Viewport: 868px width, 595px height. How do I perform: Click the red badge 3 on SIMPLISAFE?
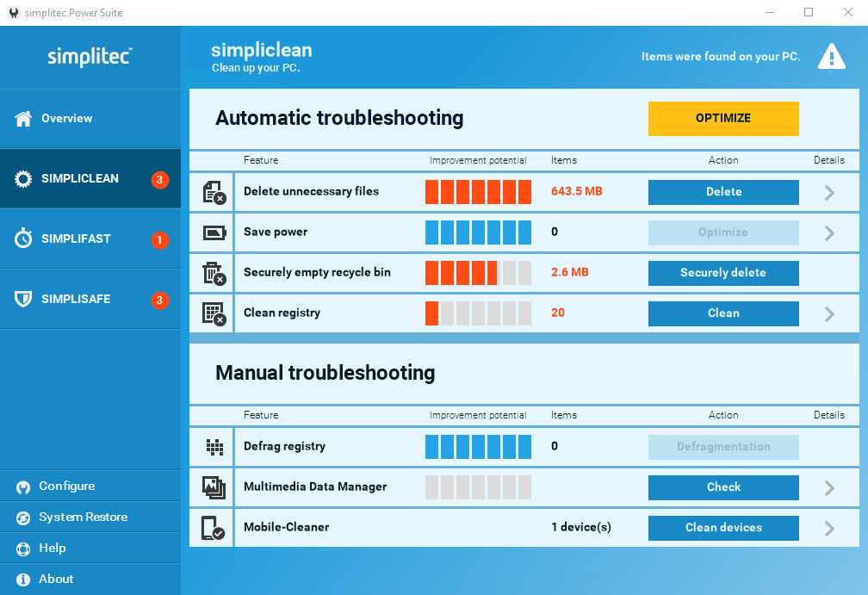[160, 300]
